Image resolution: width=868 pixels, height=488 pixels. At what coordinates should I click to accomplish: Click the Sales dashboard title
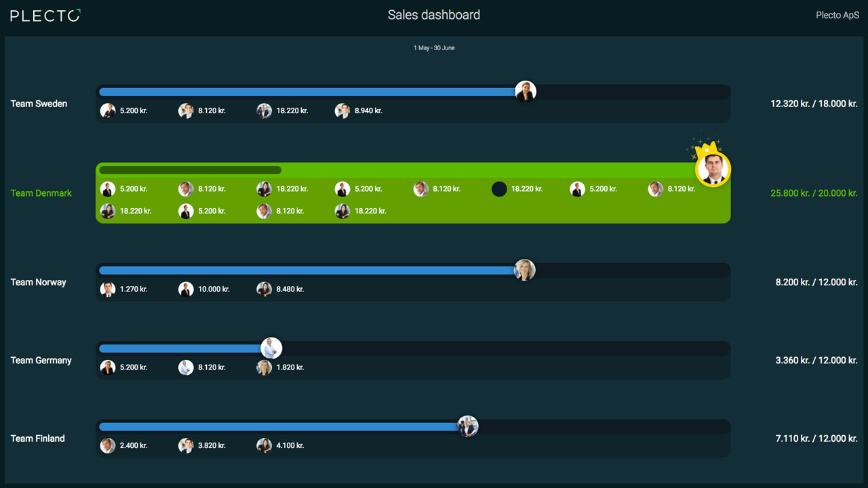click(x=434, y=15)
